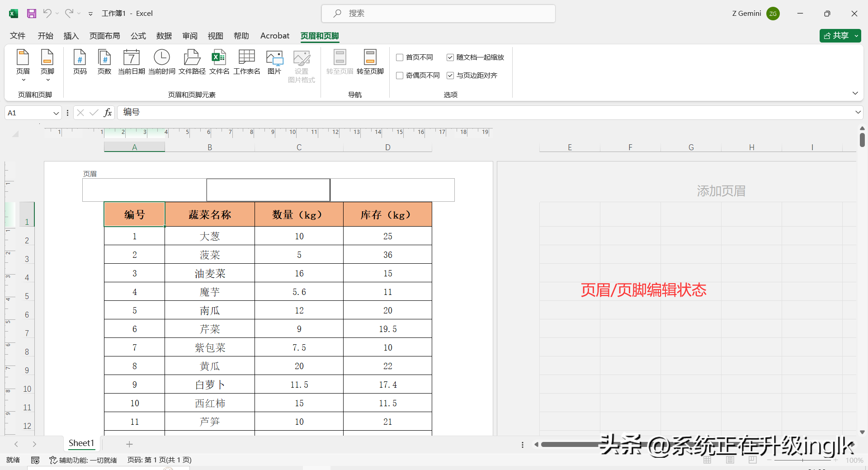Click Go to Footer (转至页脚) button
The height and width of the screenshot is (470, 868).
370,62
